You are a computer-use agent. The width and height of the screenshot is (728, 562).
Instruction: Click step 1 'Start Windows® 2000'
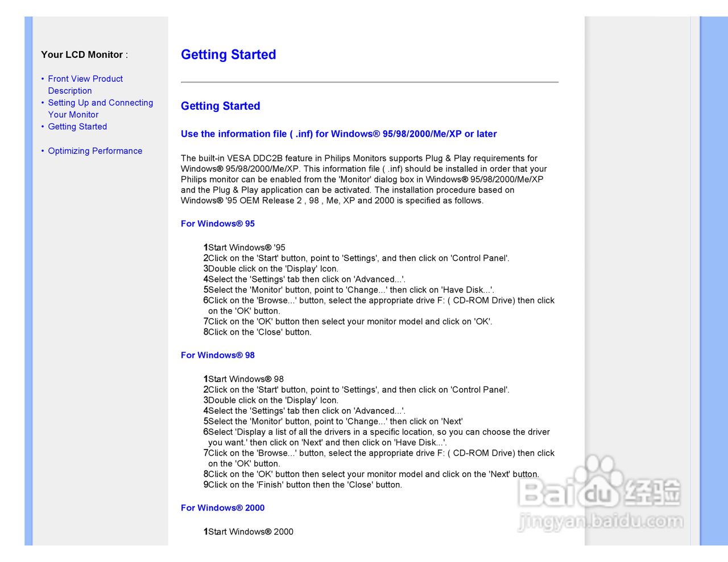pyautogui.click(x=250, y=532)
